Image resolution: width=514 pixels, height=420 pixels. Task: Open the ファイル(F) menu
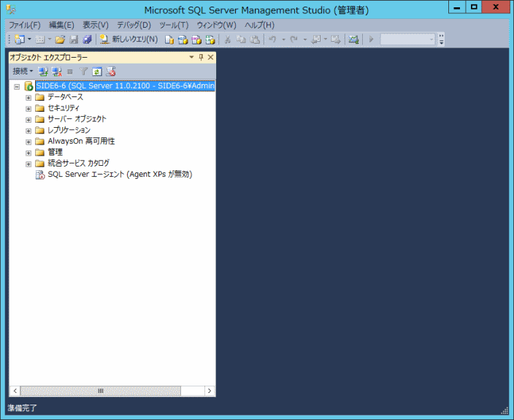(24, 25)
